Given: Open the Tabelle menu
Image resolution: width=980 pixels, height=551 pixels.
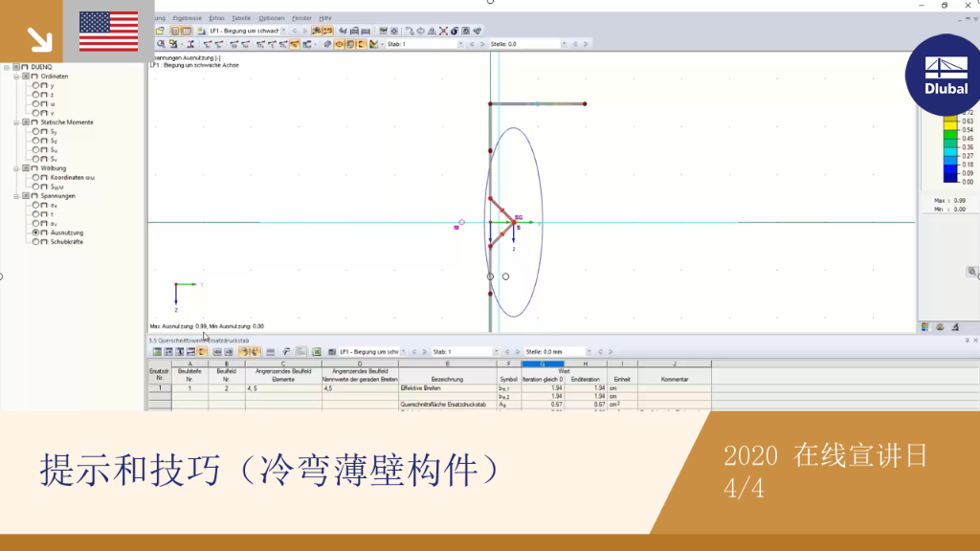Looking at the screenshot, I should [240, 18].
